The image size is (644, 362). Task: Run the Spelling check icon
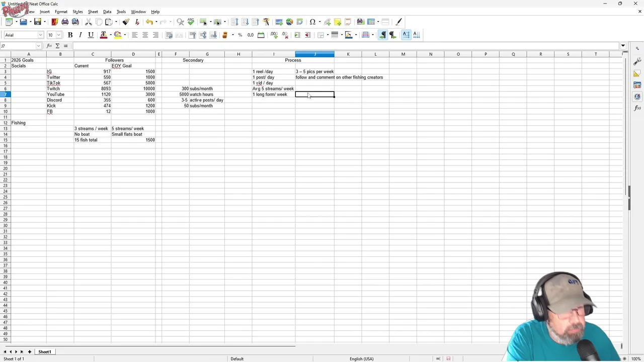coord(191,22)
